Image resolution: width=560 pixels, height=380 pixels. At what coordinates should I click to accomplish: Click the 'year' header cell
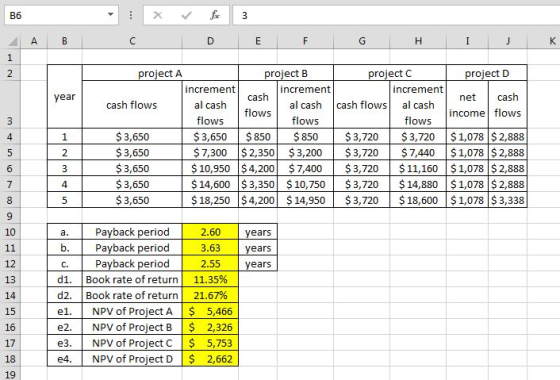65,96
